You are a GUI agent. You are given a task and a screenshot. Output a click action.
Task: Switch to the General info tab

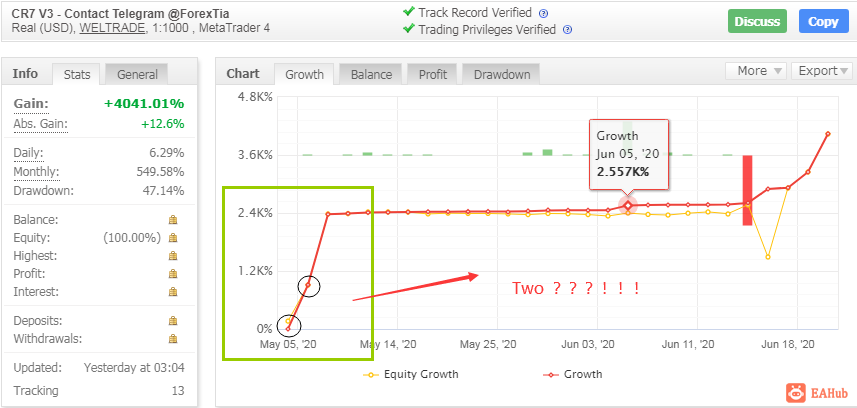click(137, 74)
